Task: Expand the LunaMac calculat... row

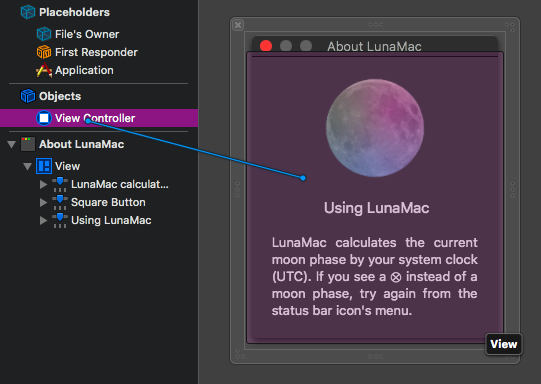Action: tap(43, 184)
